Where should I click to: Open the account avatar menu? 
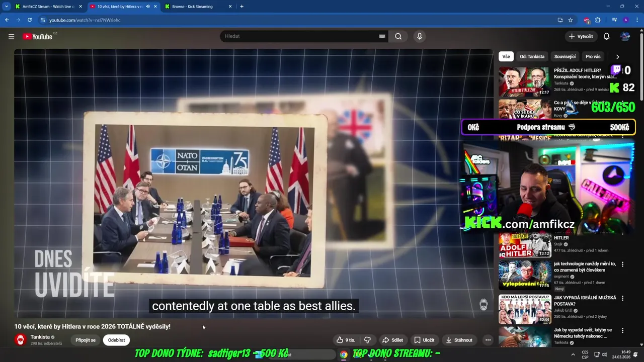625,36
